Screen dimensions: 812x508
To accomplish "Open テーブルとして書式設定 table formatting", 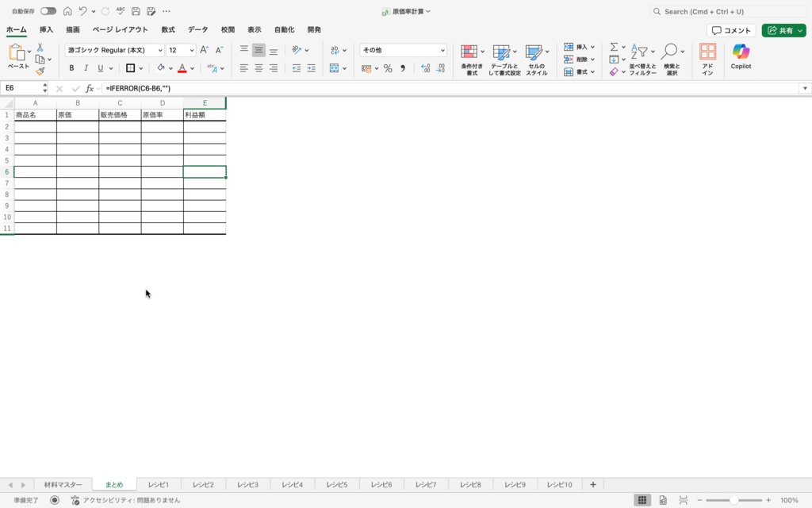I will click(504, 60).
